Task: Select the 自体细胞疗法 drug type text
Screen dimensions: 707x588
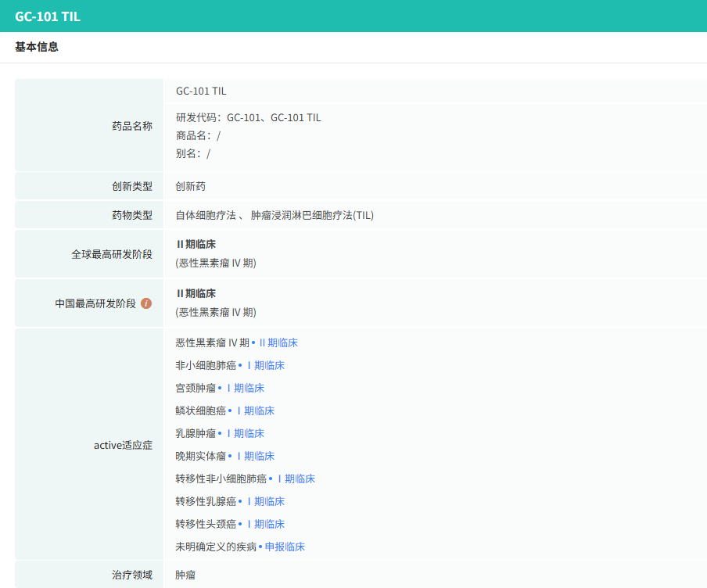Action: tap(206, 215)
